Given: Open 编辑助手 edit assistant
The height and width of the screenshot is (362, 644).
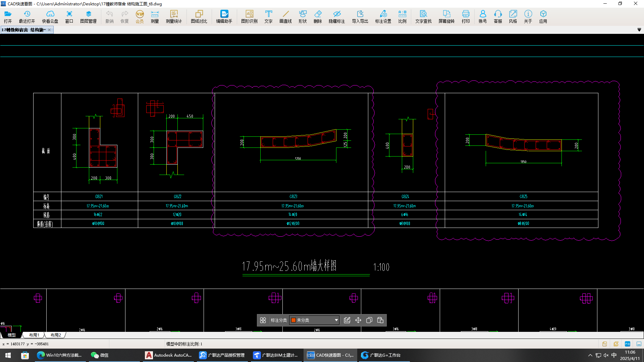Looking at the screenshot, I should (x=224, y=16).
